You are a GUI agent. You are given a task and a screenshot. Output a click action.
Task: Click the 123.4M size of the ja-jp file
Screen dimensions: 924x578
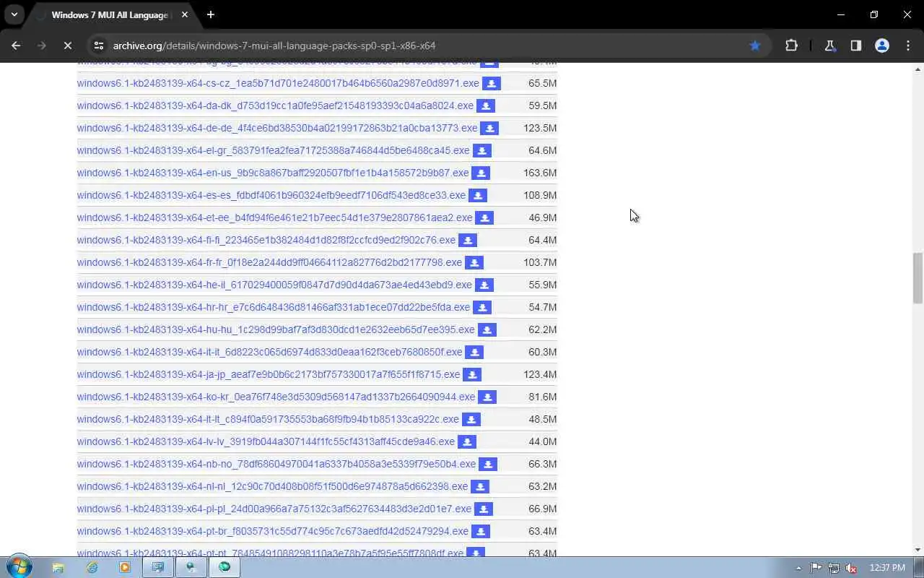tap(540, 374)
